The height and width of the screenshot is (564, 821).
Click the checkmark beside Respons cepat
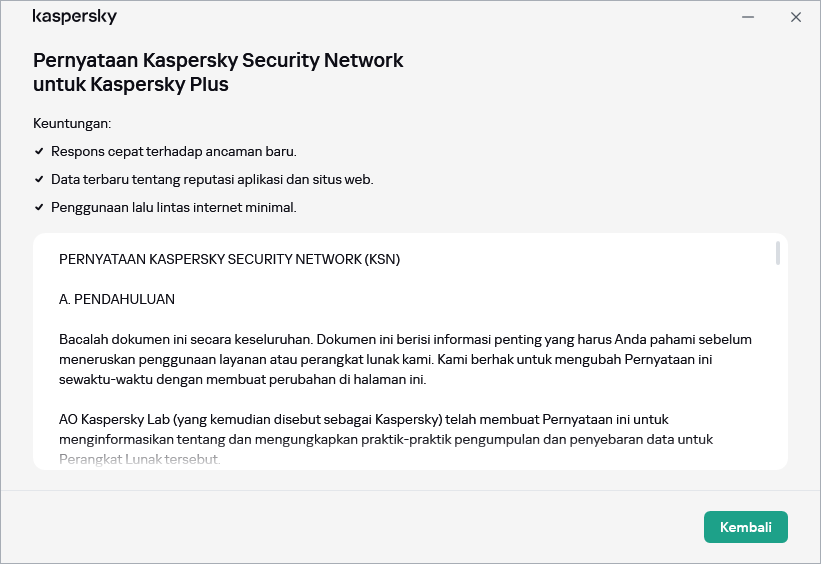(x=39, y=151)
